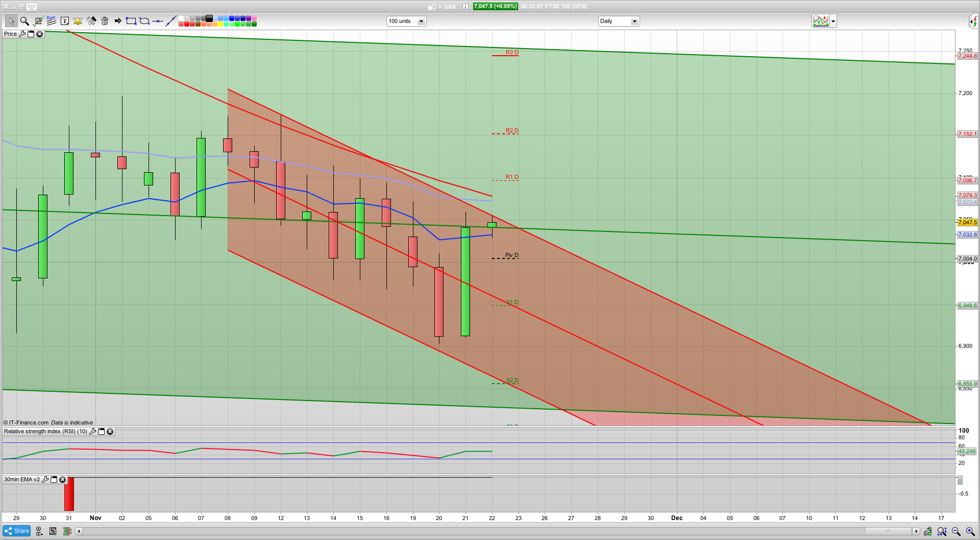The width and height of the screenshot is (980, 540).
Task: Expand the chart style dropdown arrow
Action: coord(834,21)
